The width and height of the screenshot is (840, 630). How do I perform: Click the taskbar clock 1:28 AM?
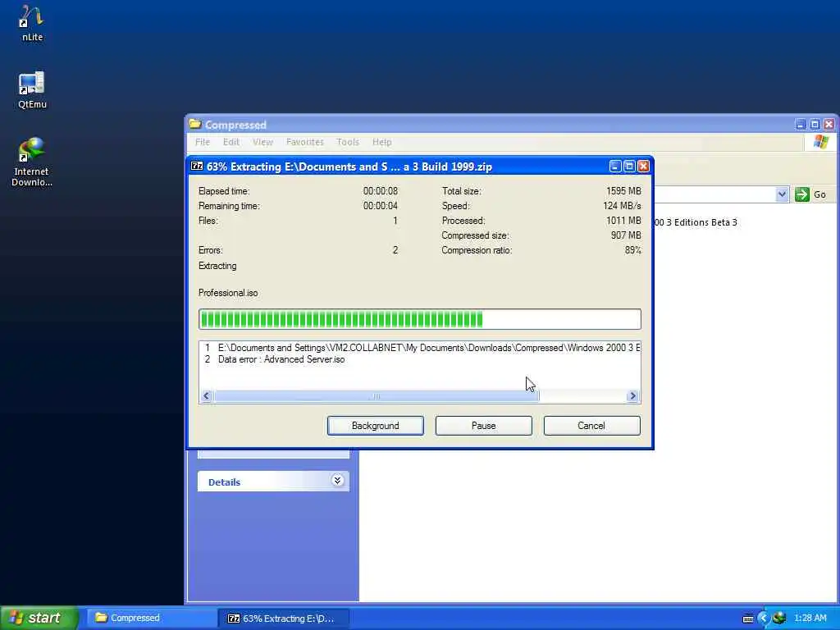pyautogui.click(x=810, y=618)
